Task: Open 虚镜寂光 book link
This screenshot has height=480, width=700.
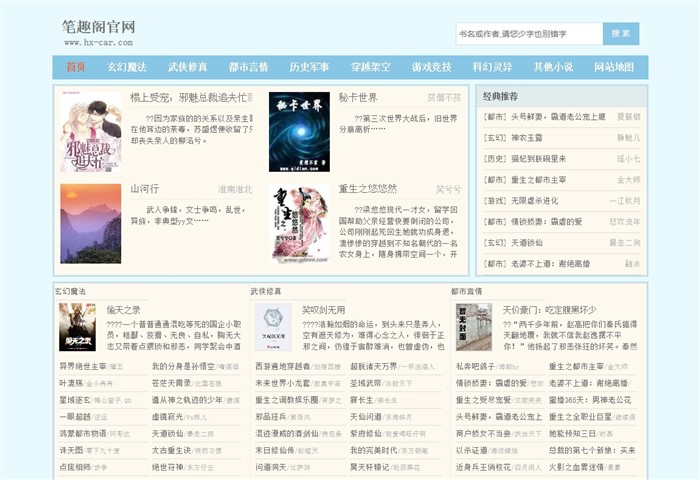Action: click(167, 417)
